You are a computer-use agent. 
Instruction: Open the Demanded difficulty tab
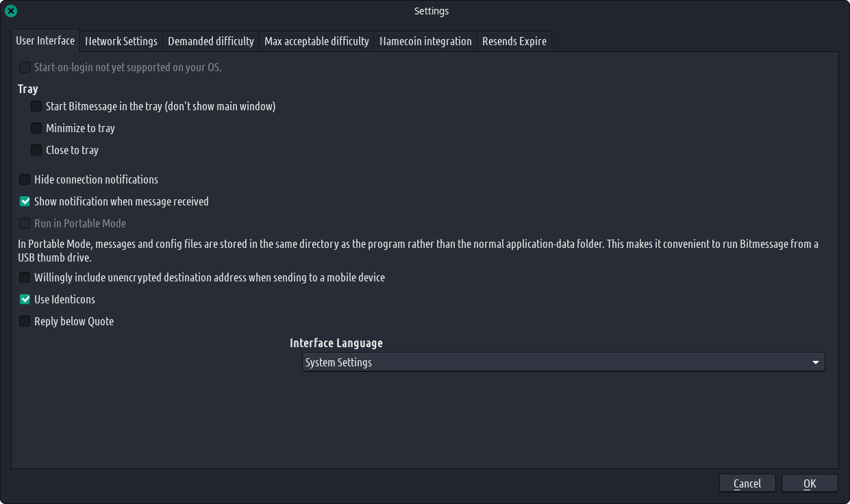point(211,41)
